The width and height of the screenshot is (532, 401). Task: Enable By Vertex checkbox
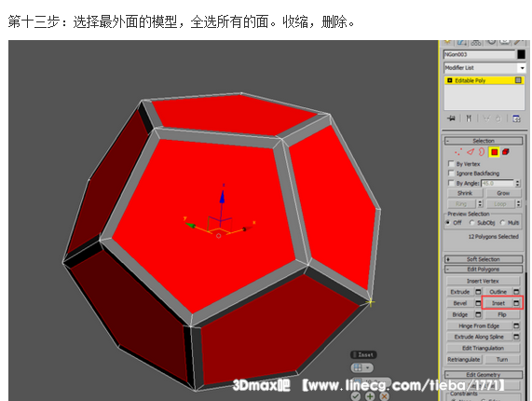coord(451,163)
